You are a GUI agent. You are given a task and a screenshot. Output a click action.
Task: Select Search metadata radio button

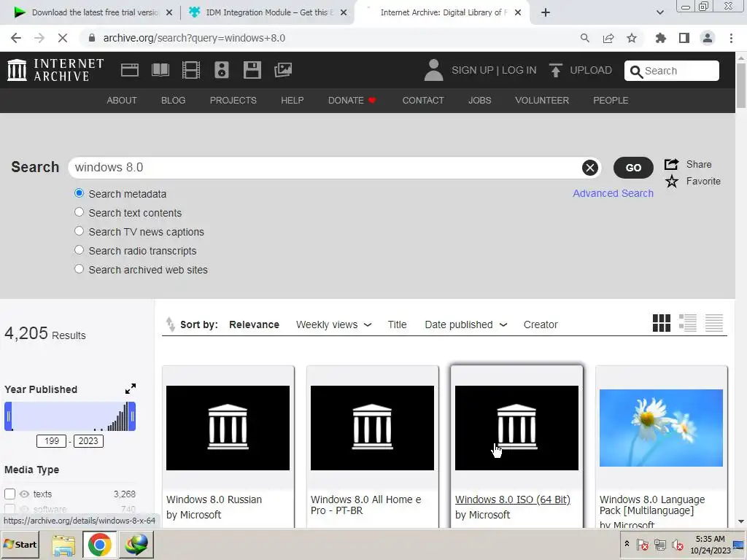(x=79, y=192)
